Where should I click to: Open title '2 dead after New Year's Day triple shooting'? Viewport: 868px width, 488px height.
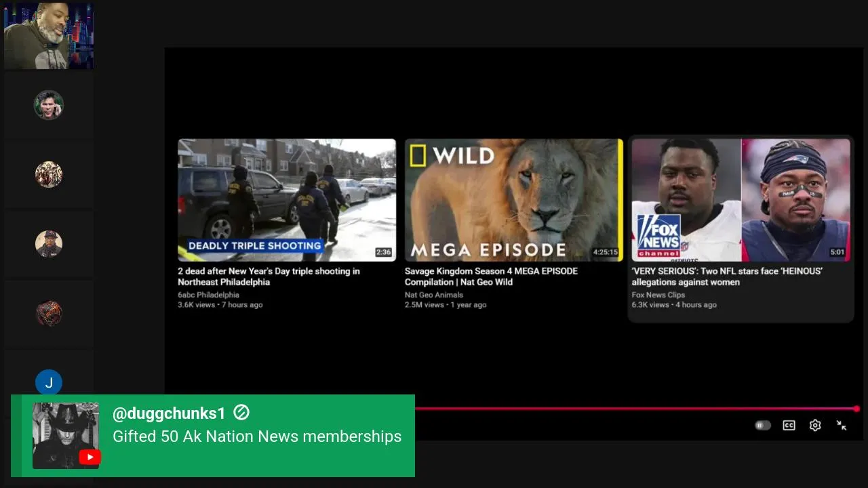click(x=269, y=277)
